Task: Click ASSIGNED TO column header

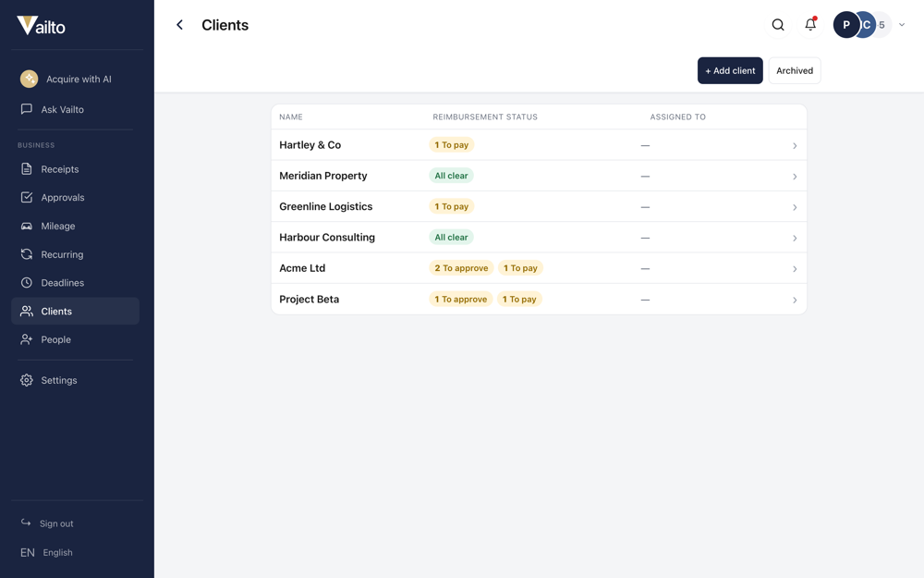Action: click(677, 117)
